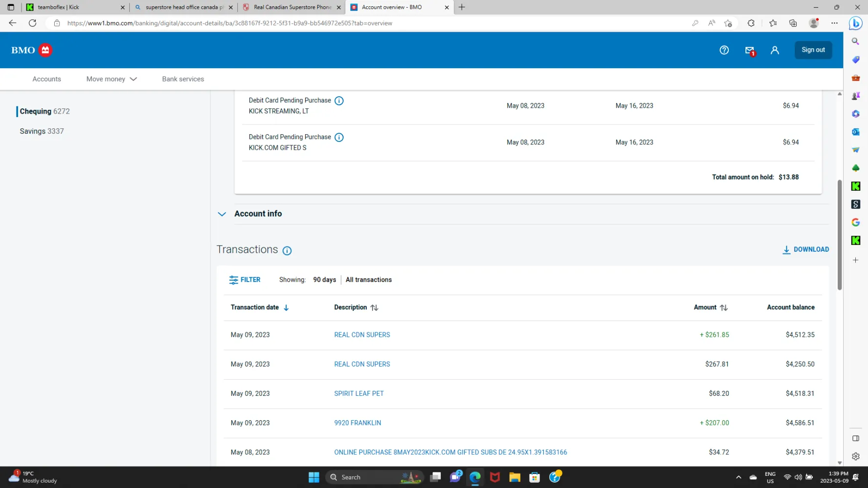The image size is (868, 488).
Task: Switch to superstore head office search tab
Action: point(183,7)
